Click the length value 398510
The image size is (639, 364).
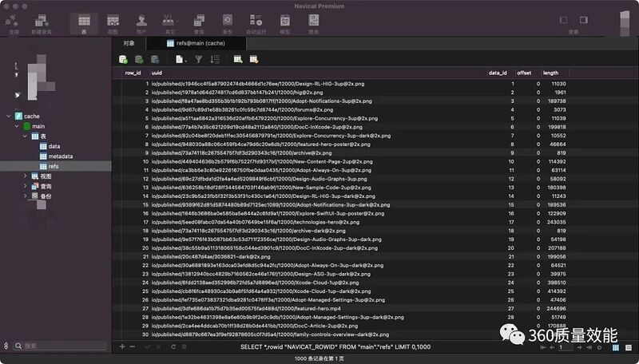pos(557,283)
